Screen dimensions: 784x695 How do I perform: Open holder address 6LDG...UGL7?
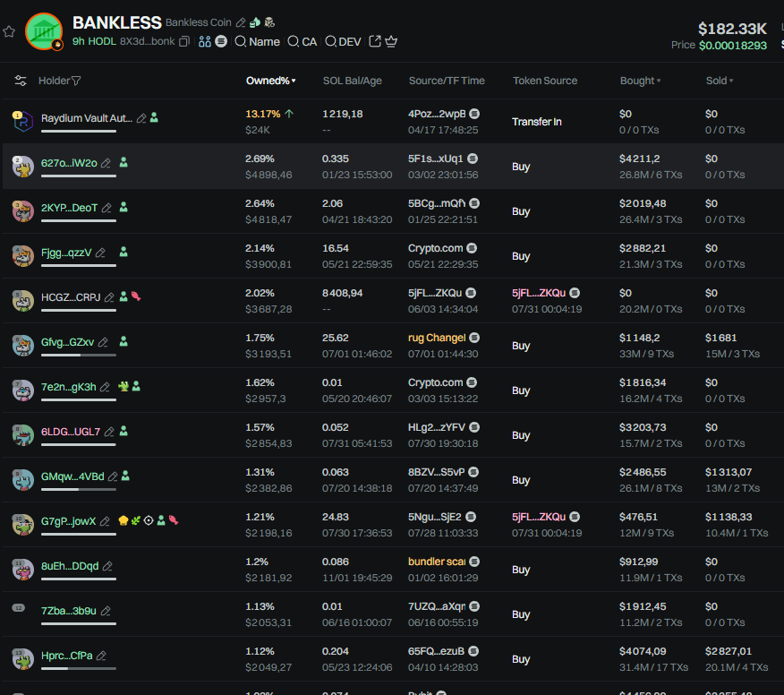(71, 432)
